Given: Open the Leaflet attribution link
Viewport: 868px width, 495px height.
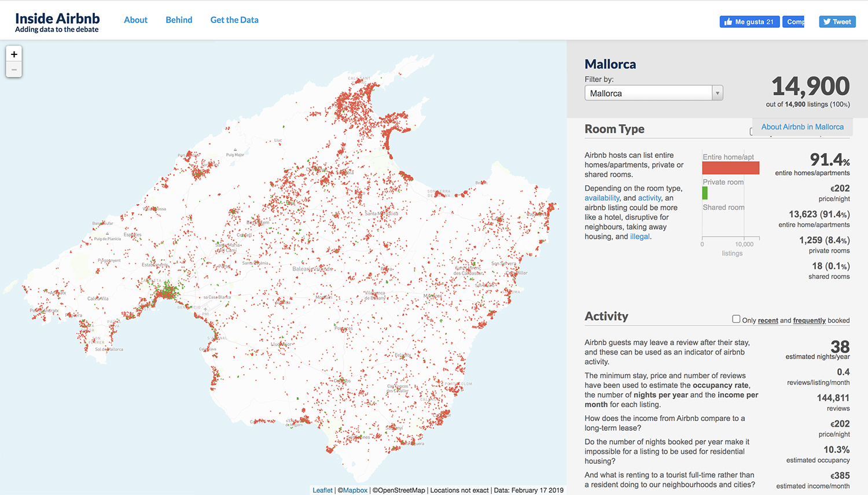Looking at the screenshot, I should [322, 490].
